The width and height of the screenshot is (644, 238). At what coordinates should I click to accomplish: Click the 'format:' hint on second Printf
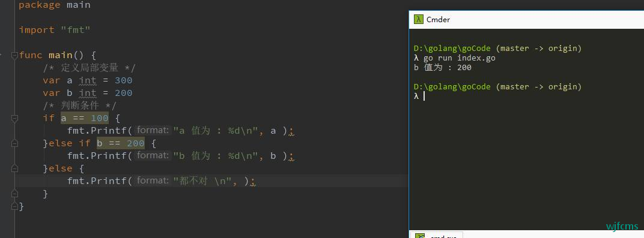[x=153, y=155]
